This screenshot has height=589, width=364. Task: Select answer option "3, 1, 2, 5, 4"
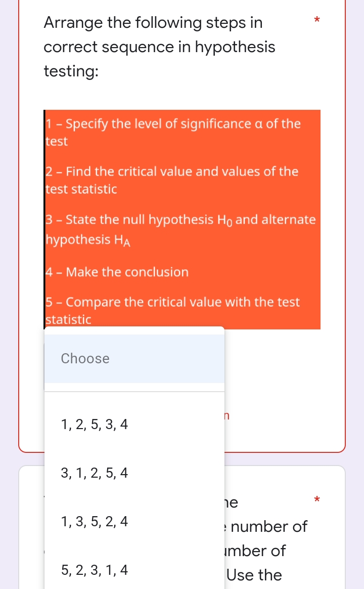[x=93, y=473]
